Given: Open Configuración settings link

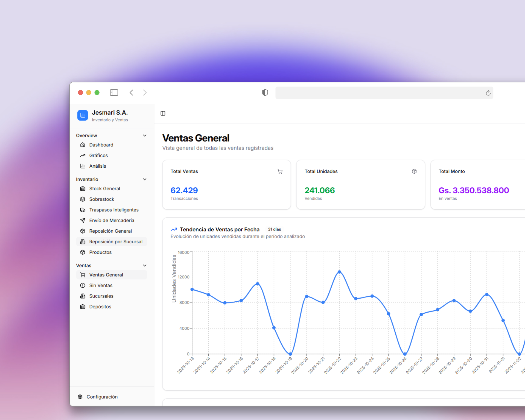Looking at the screenshot, I should click(102, 397).
